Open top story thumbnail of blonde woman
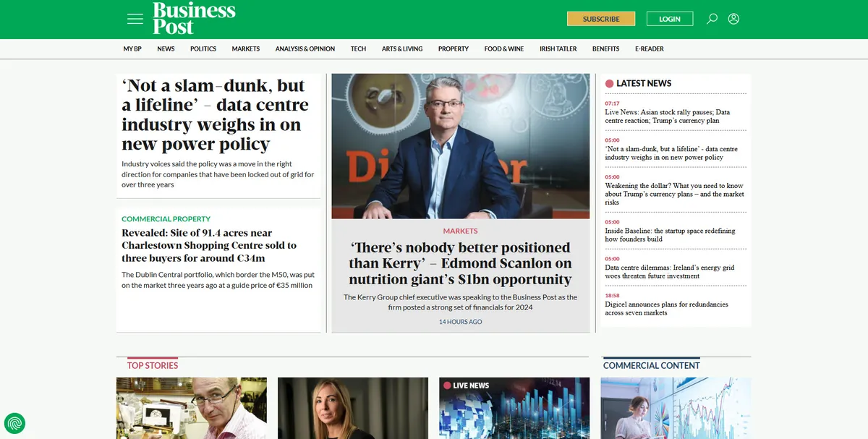Image resolution: width=868 pixels, height=439 pixels. (353, 408)
